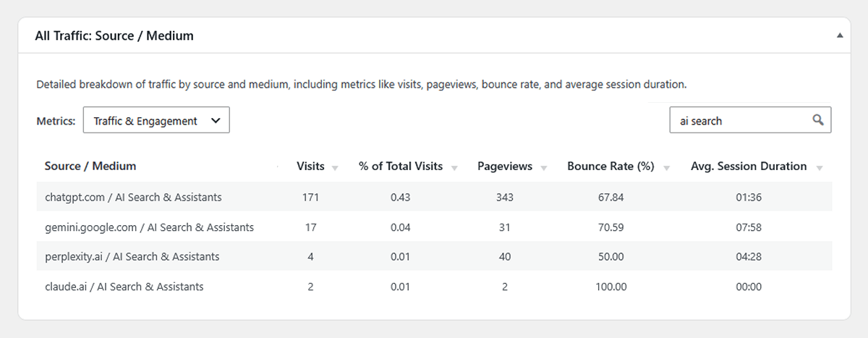The image size is (868, 338).
Task: Click the 00:00 session duration value
Action: point(749,287)
